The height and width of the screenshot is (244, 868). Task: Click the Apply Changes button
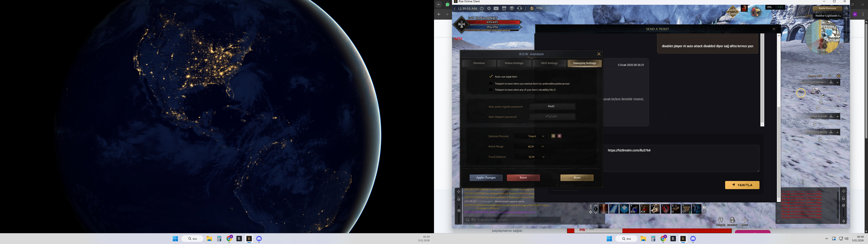(x=486, y=178)
